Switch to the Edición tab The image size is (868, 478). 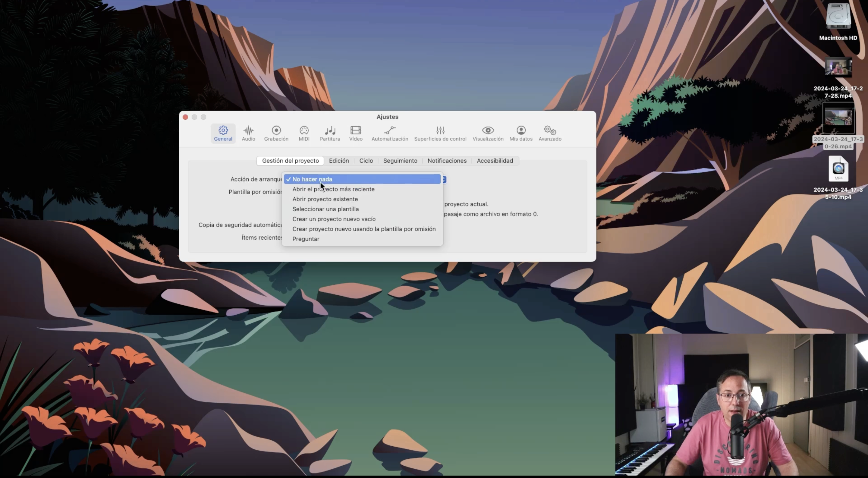coord(339,161)
